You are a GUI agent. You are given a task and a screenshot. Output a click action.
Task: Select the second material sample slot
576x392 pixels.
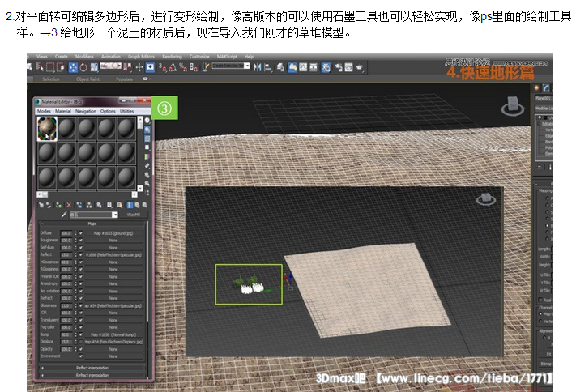67,129
